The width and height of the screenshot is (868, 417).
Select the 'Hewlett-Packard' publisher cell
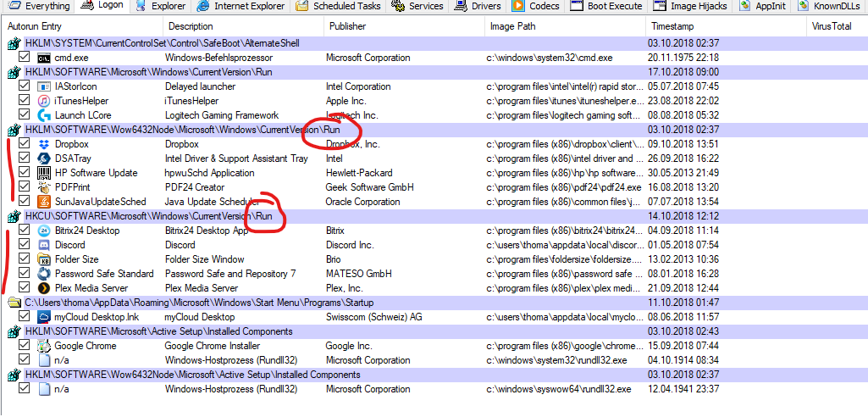coord(359,173)
